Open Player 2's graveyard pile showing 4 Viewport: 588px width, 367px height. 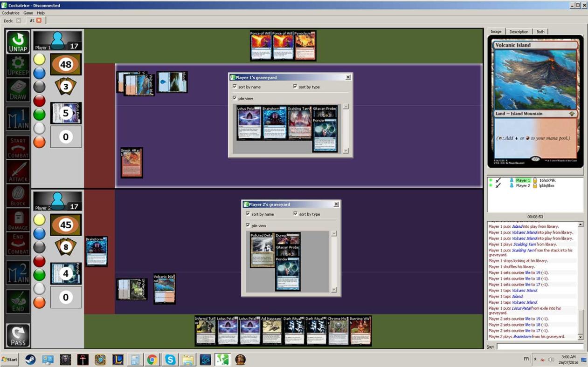click(66, 273)
